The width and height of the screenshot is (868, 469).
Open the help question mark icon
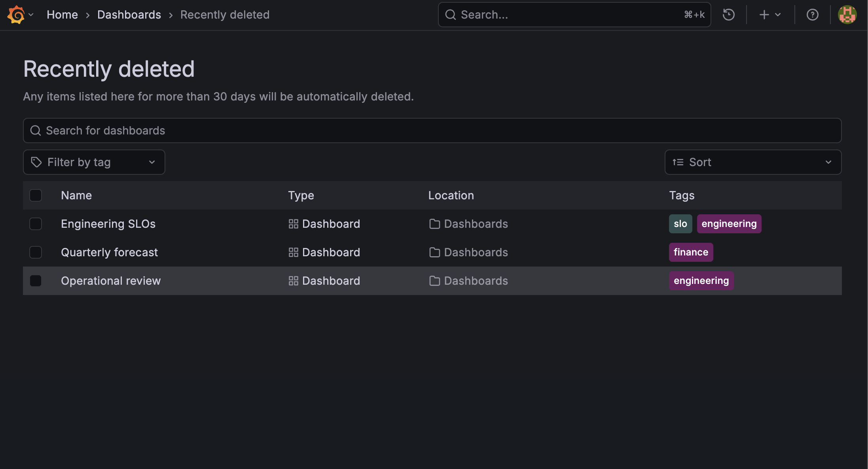812,15
